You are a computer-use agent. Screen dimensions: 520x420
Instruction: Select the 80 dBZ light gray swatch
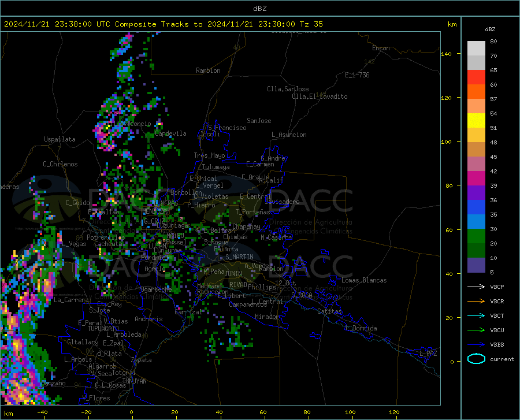(476, 49)
